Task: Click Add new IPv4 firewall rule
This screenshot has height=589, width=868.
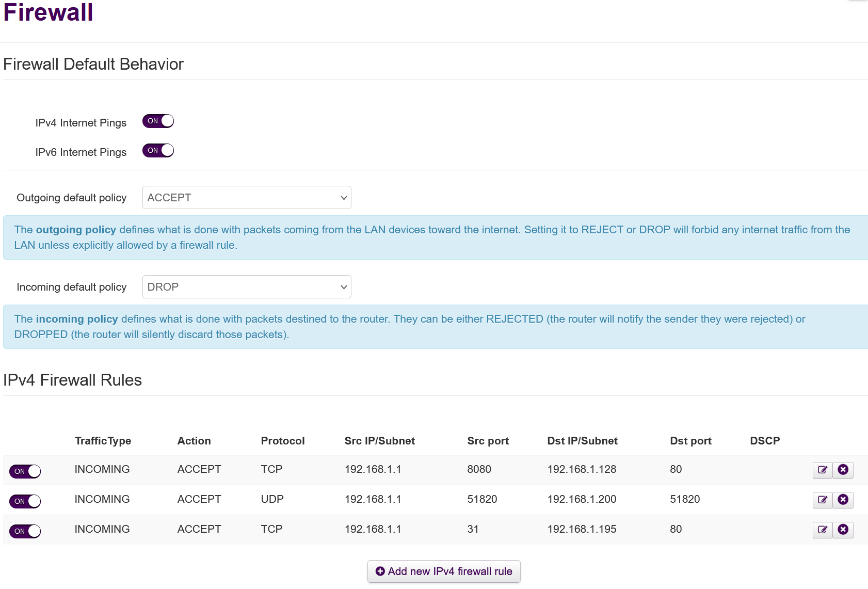Action: (444, 571)
